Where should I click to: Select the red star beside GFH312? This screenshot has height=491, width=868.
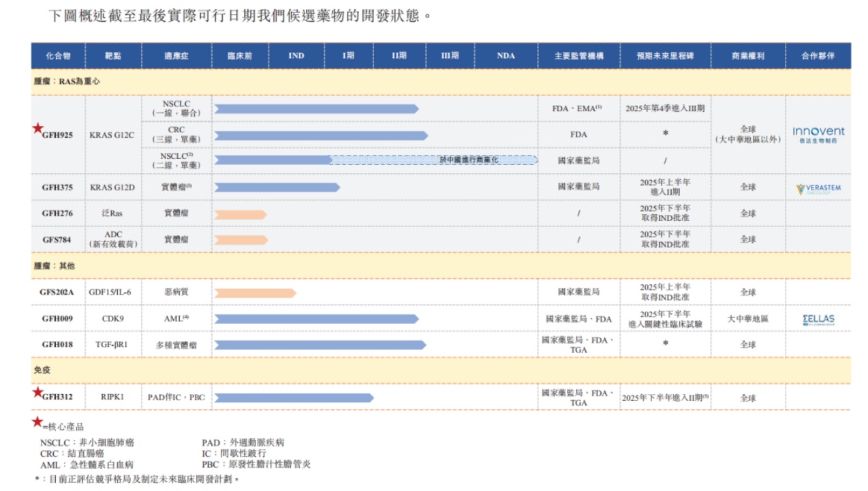pyautogui.click(x=37, y=392)
